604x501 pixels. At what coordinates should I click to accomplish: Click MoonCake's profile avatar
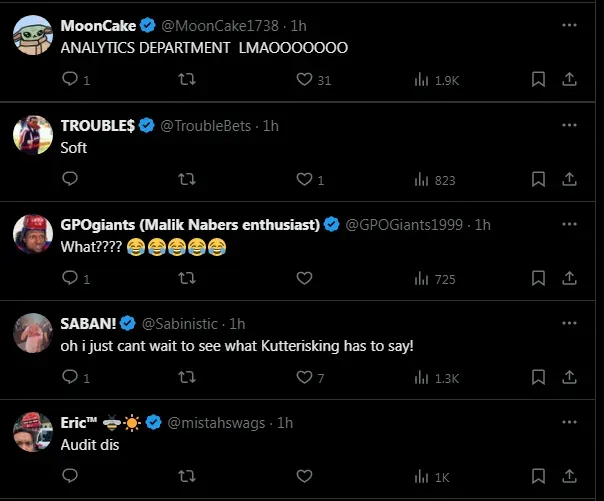[33, 36]
